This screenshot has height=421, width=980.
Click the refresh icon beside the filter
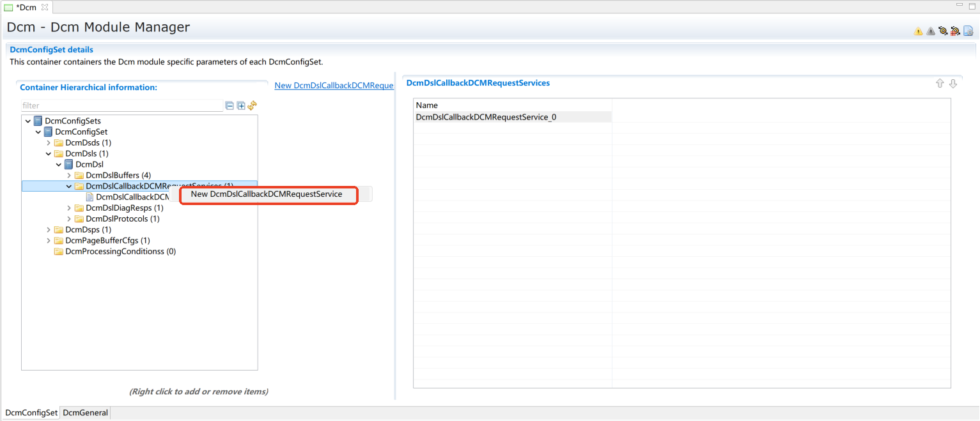pos(252,105)
